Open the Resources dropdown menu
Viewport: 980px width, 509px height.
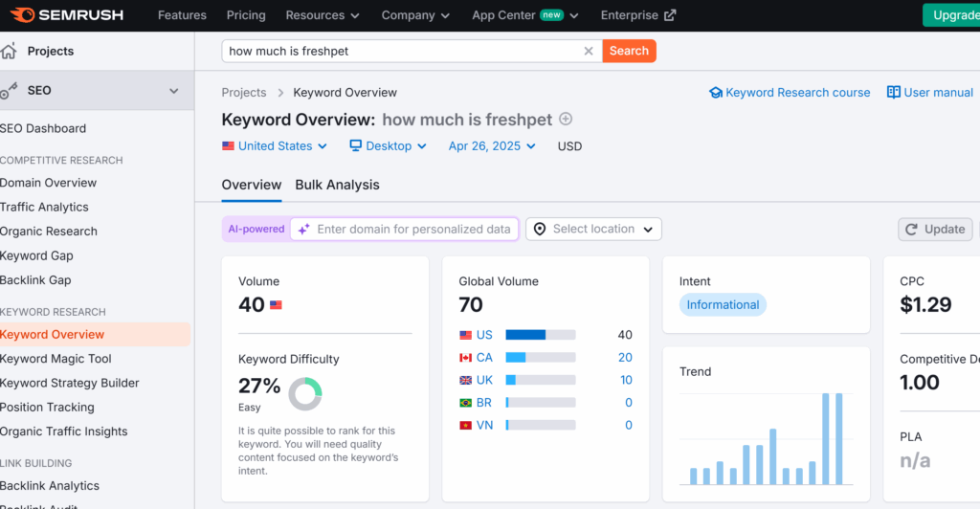(323, 15)
